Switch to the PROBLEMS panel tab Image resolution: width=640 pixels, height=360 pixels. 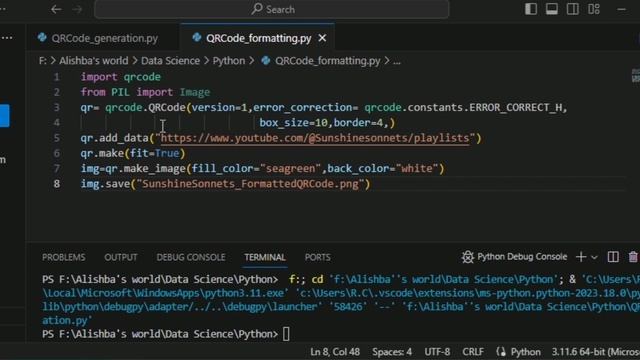point(64,258)
